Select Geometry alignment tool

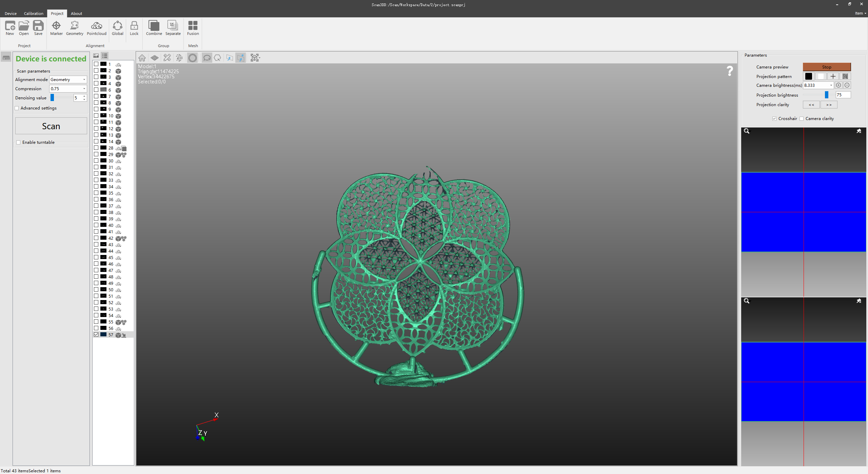[x=75, y=28]
